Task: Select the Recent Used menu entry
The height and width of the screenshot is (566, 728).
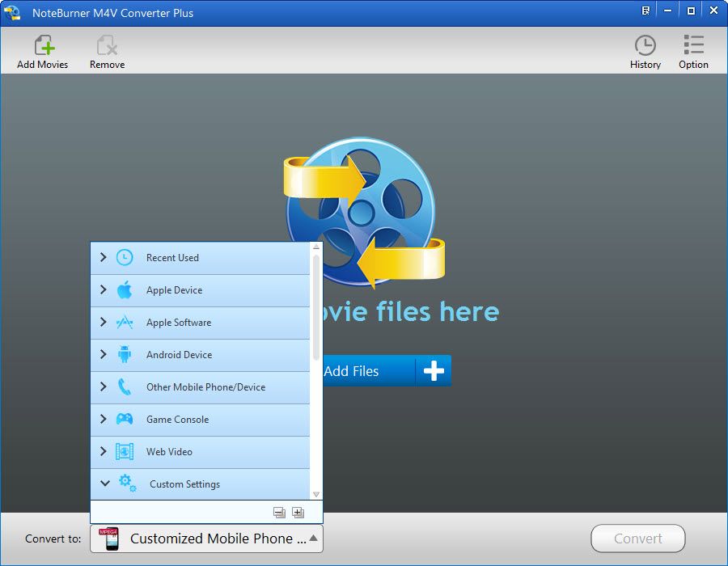Action: pyautogui.click(x=200, y=258)
